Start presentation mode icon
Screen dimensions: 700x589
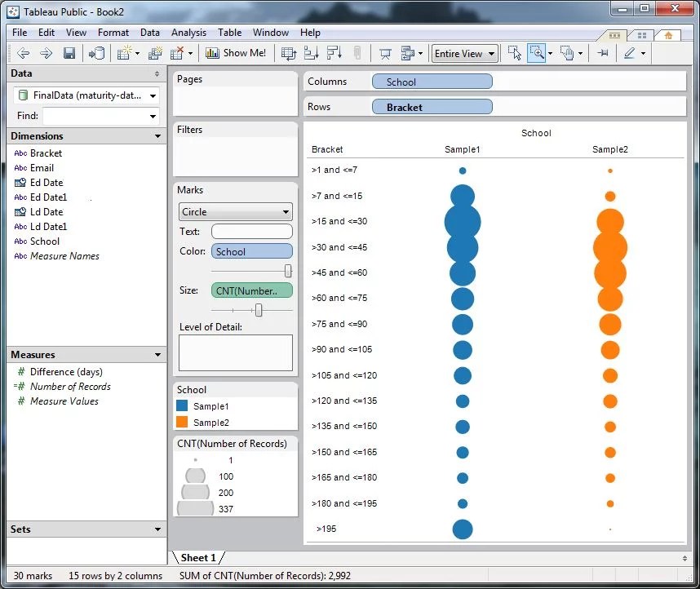tap(385, 54)
